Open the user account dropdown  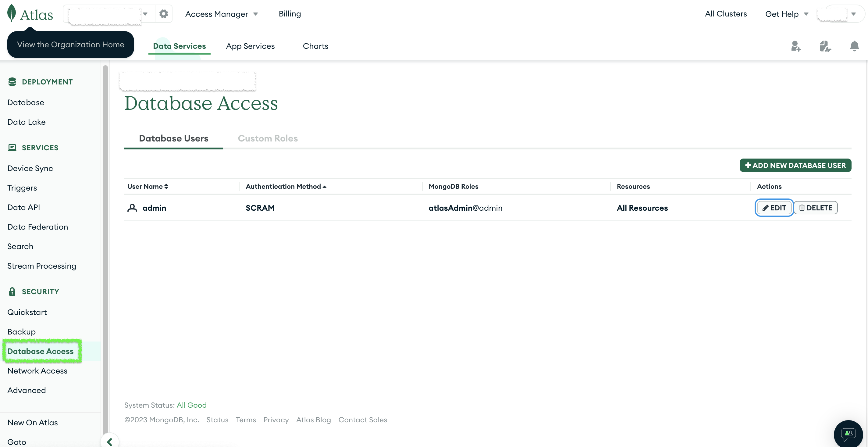[853, 14]
